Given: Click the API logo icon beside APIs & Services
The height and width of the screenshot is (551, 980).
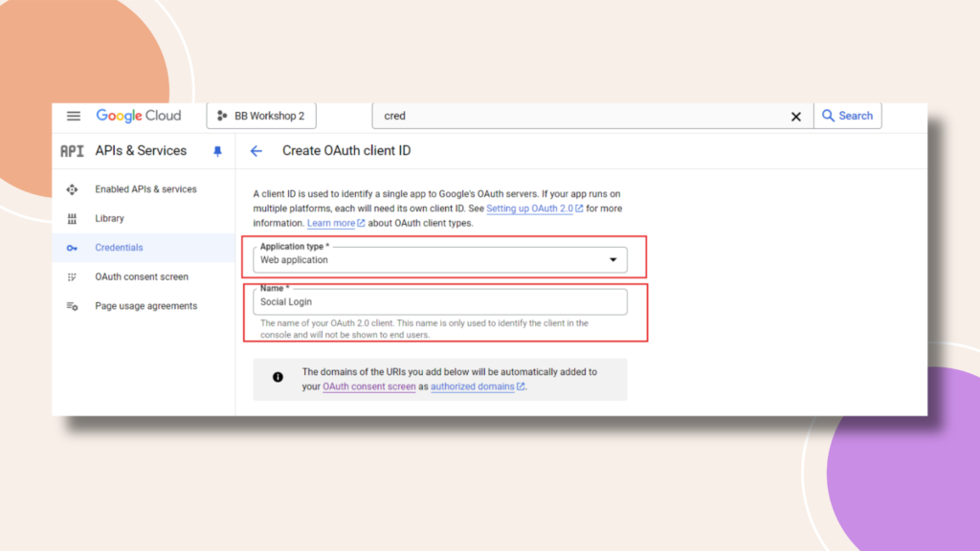Looking at the screenshot, I should 72,151.
